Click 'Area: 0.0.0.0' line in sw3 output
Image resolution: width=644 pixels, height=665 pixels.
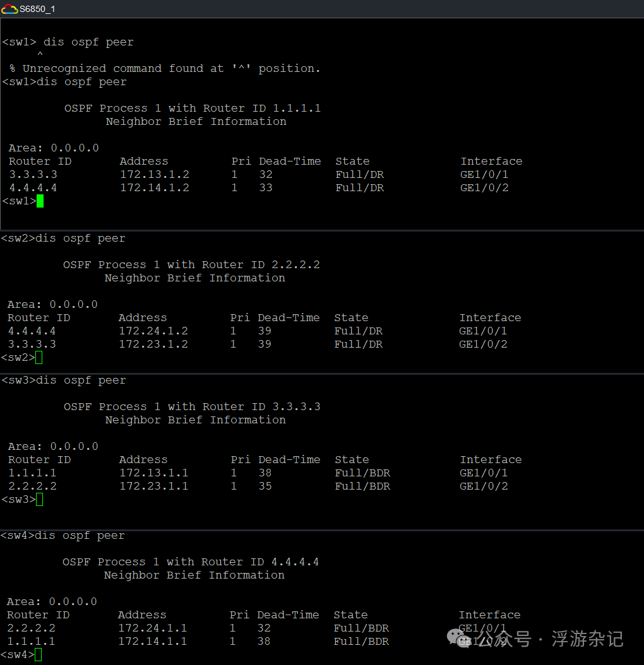pyautogui.click(x=53, y=447)
